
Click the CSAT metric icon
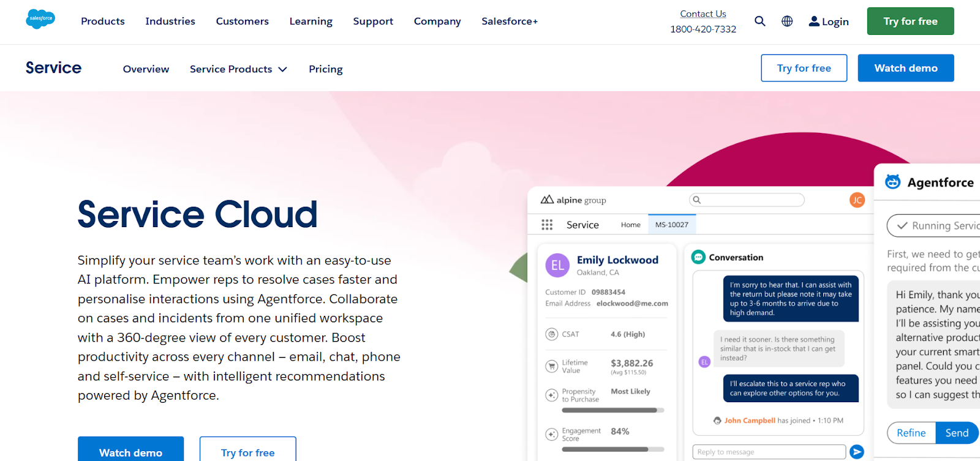(551, 334)
